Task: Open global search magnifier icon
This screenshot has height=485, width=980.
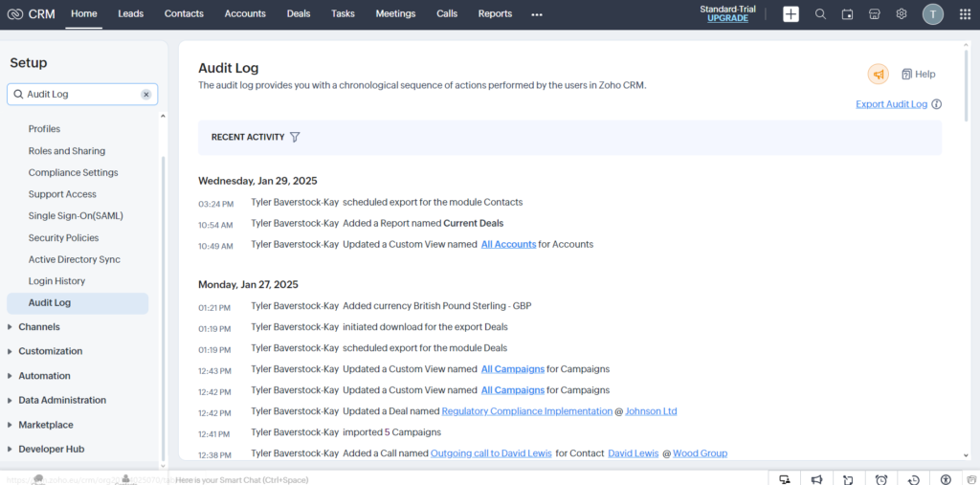Action: (820, 13)
